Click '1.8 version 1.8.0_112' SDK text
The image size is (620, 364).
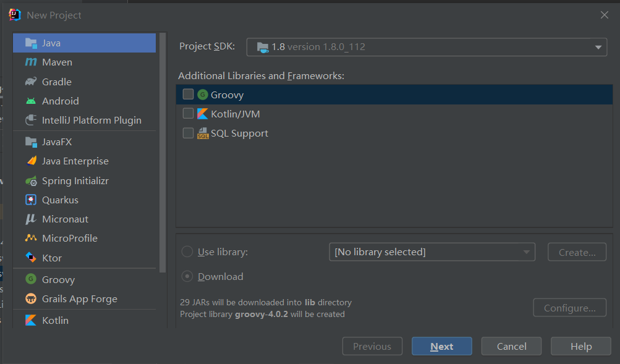(x=318, y=47)
